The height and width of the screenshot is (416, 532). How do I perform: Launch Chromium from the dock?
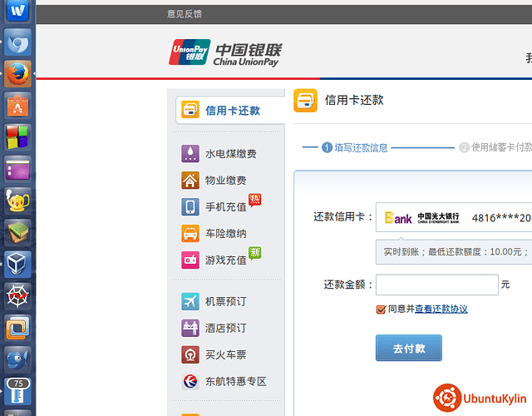tap(17, 42)
